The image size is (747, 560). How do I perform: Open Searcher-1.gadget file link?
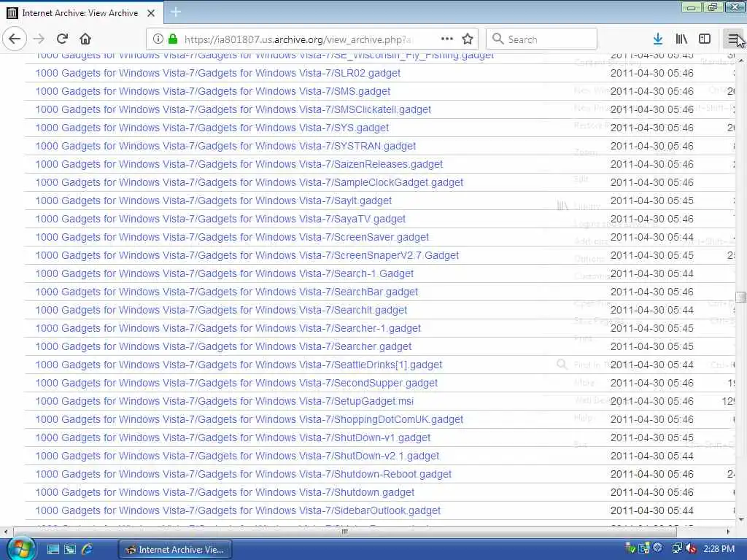(x=228, y=329)
